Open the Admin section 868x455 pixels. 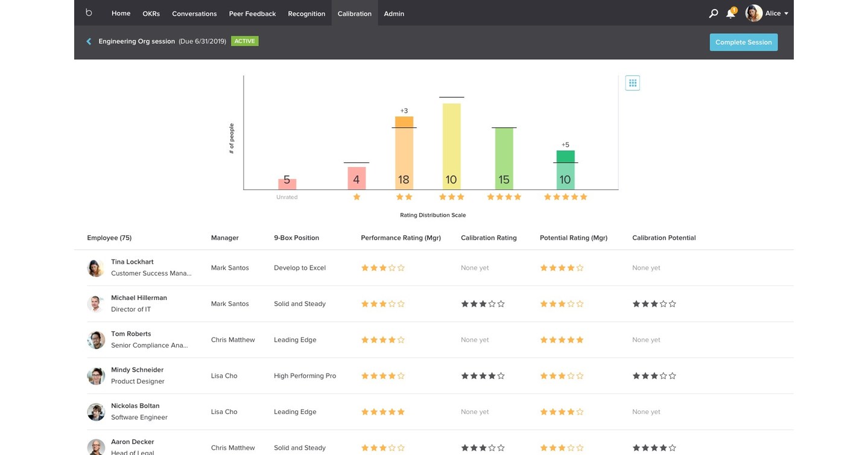[x=393, y=13]
